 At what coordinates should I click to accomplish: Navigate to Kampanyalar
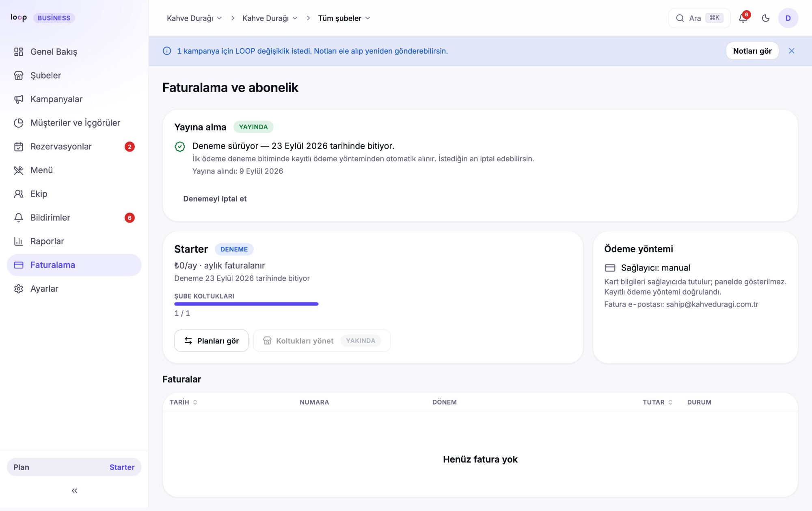pyautogui.click(x=74, y=99)
